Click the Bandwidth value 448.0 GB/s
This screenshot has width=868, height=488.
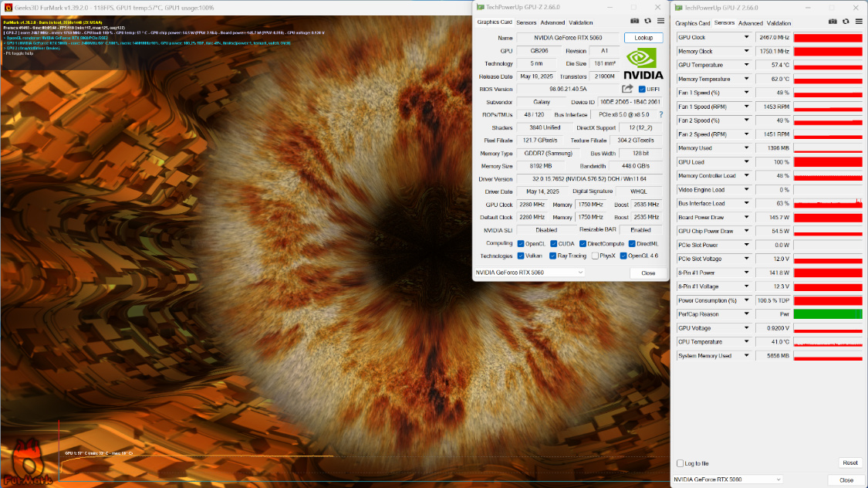635,166
